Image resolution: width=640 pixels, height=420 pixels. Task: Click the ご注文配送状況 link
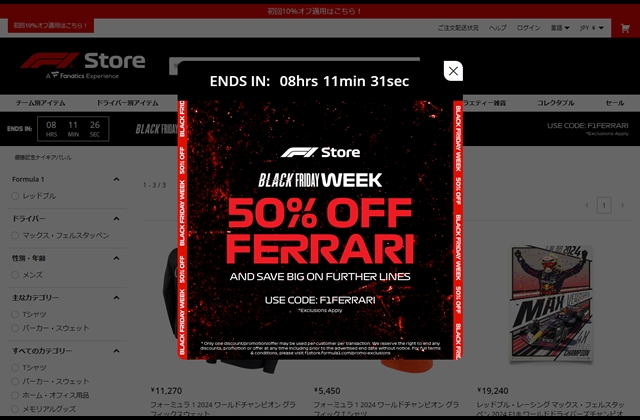coord(458,28)
